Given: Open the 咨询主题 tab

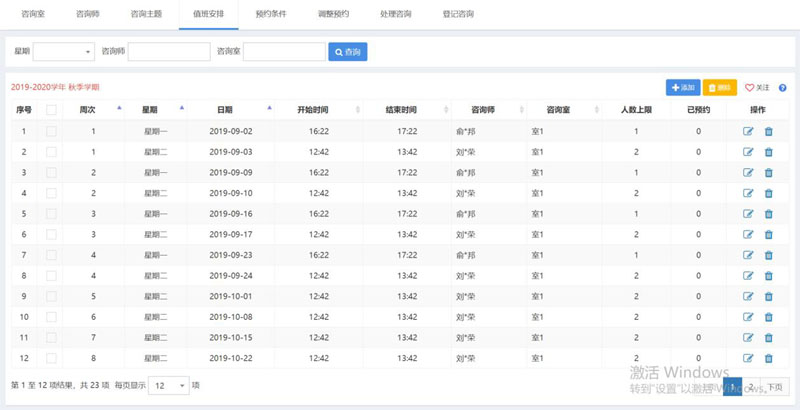Looking at the screenshot, I should [146, 15].
